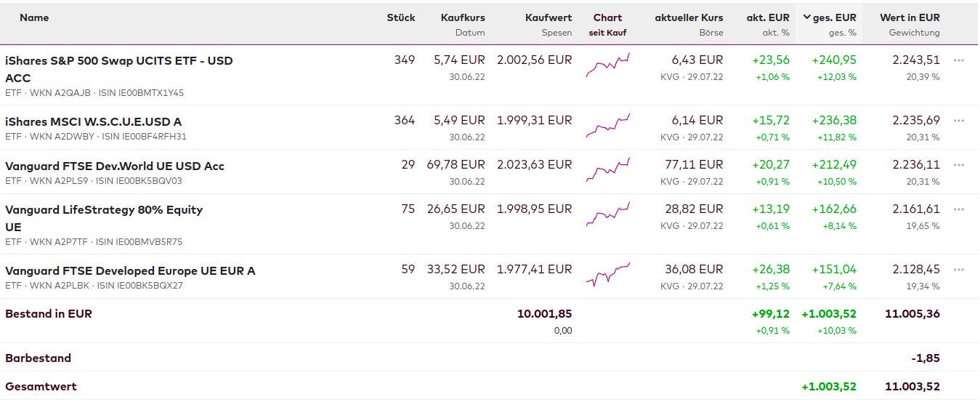Sort by Kaufkurs column header
980x410 pixels.
pos(463,17)
